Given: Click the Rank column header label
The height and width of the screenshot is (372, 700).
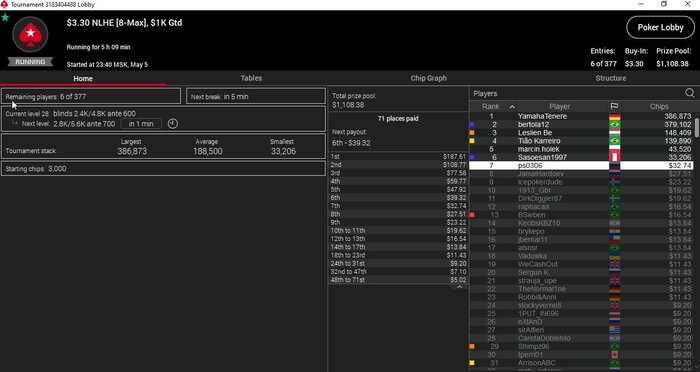Looking at the screenshot, I should click(491, 106).
